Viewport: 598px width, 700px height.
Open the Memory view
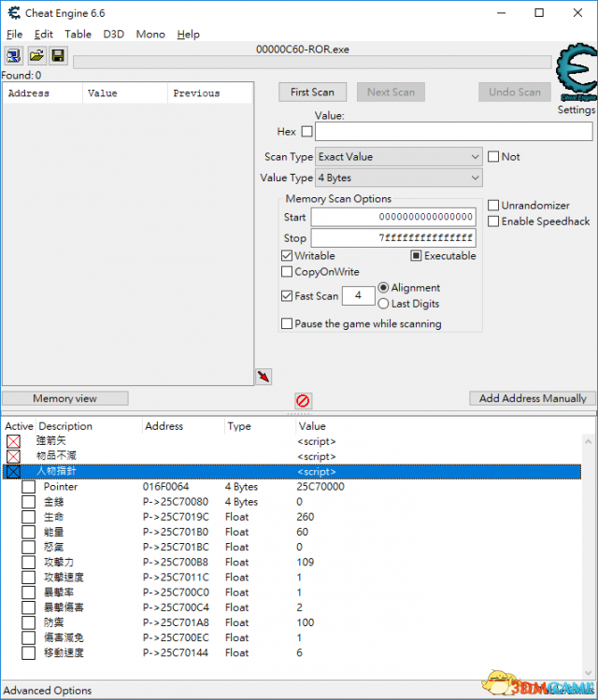65,398
